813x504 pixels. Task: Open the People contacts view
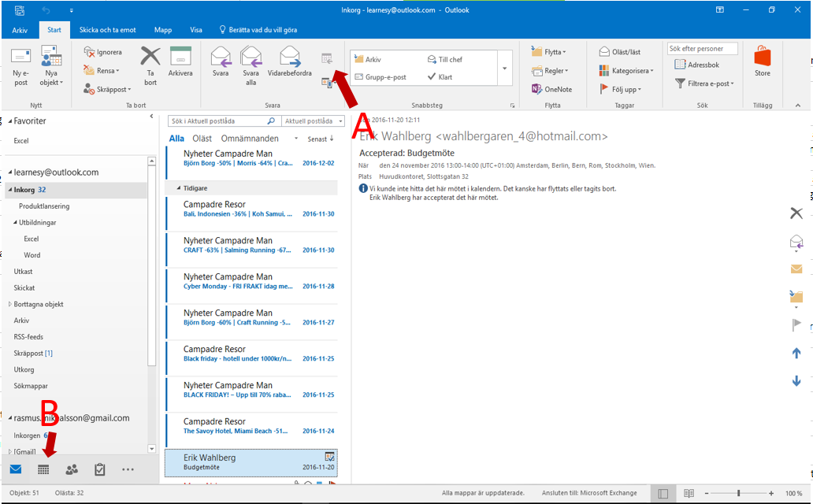72,470
